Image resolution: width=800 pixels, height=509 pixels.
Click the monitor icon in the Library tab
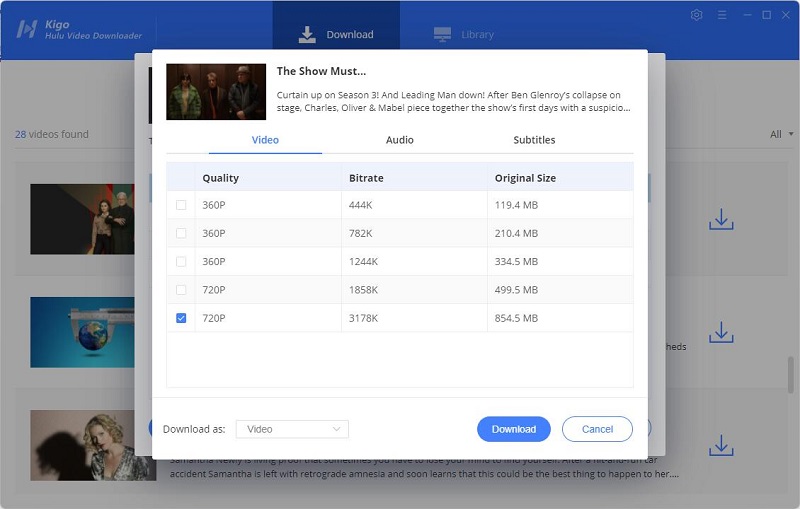442,34
